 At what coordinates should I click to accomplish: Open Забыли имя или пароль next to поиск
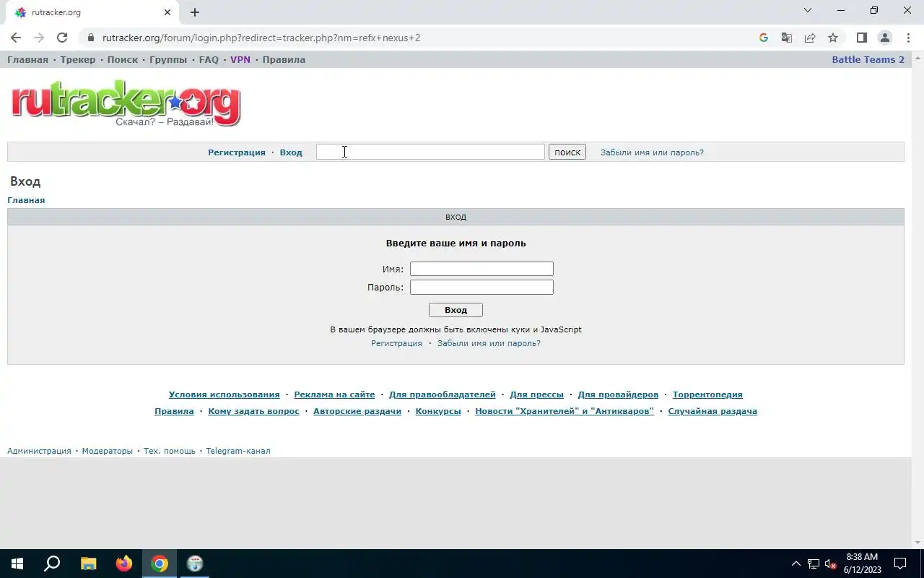pos(652,152)
